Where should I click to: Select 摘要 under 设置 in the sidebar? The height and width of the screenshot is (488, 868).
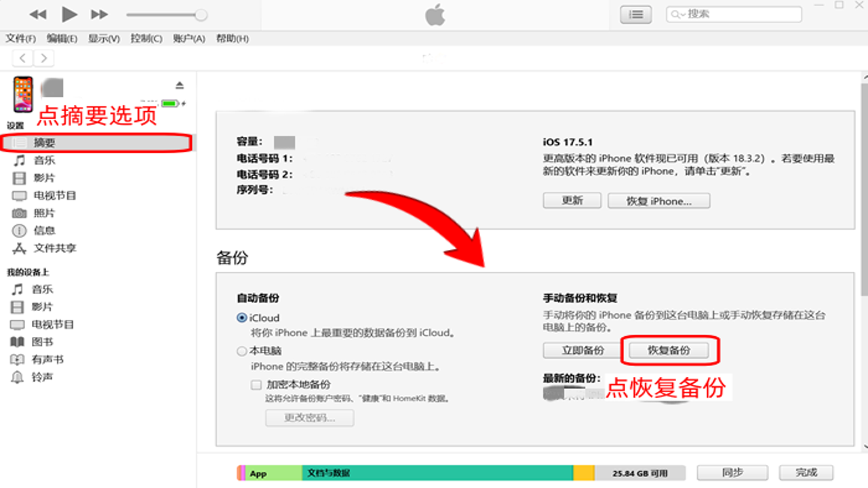pyautogui.click(x=98, y=142)
